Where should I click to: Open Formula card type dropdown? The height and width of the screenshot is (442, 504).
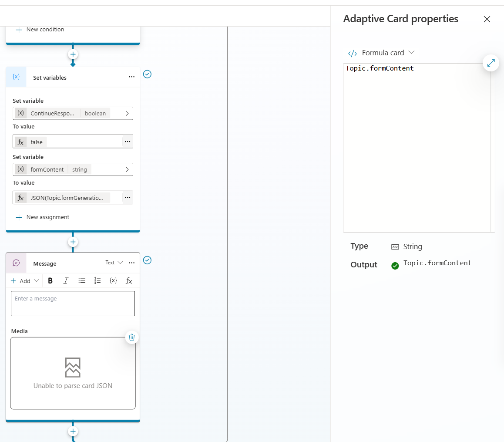pyautogui.click(x=381, y=53)
